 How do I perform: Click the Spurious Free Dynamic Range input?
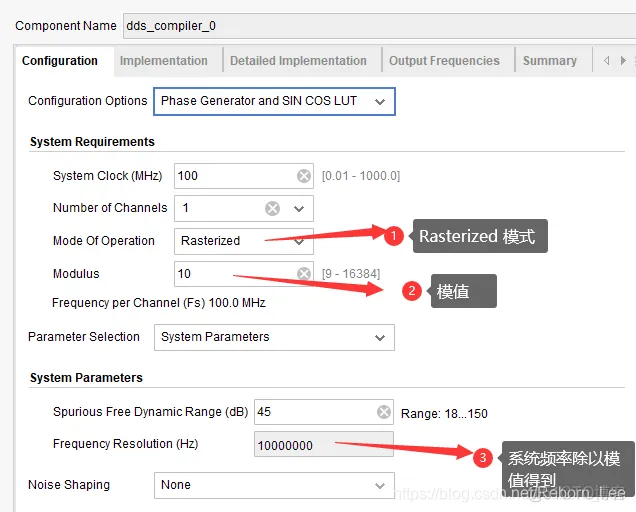(324, 412)
